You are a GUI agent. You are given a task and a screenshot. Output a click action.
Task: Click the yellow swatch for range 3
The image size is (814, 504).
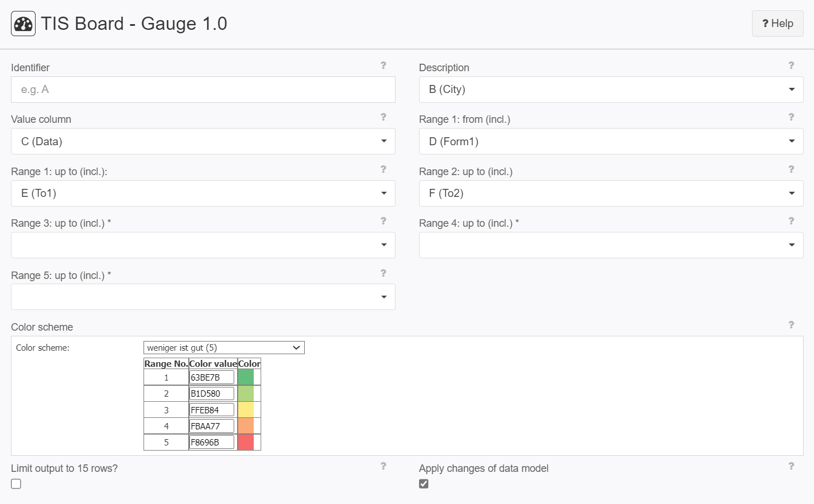(246, 410)
